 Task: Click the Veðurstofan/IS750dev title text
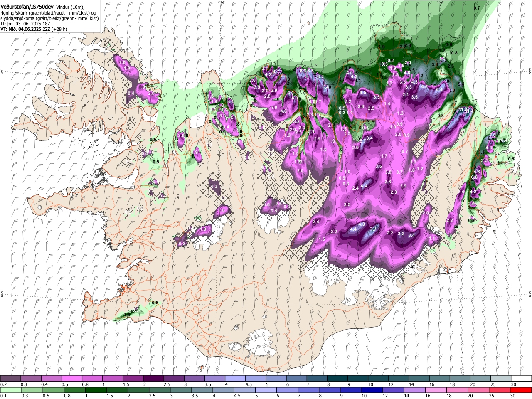click(x=27, y=7)
